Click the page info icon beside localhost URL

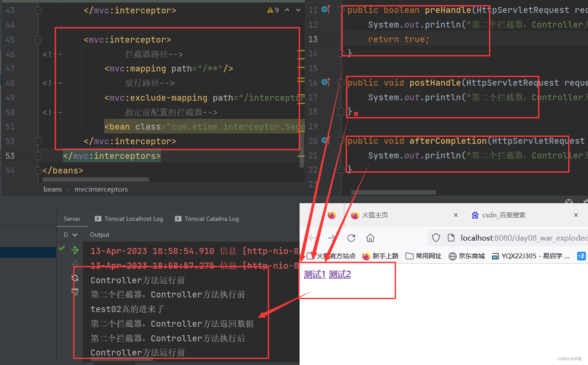point(451,238)
